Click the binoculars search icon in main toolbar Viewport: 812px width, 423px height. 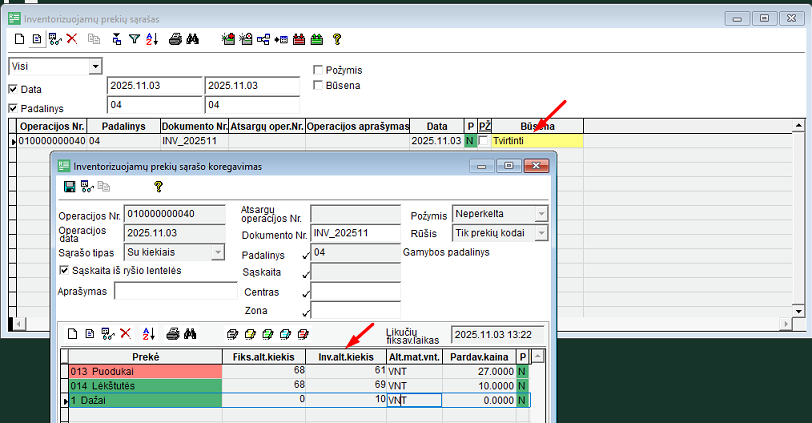194,39
